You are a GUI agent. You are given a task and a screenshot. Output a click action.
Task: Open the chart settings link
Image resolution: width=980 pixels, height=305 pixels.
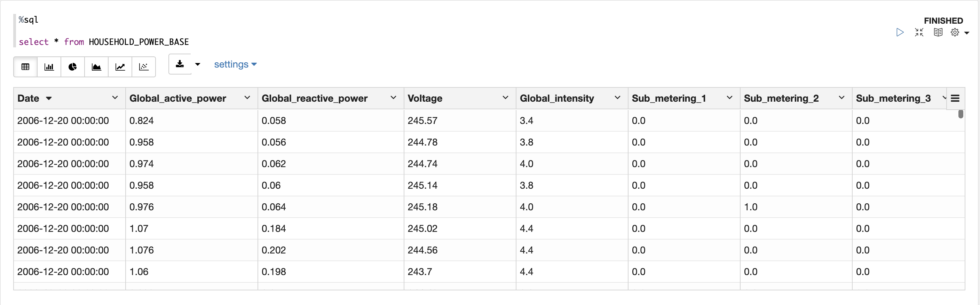(235, 64)
